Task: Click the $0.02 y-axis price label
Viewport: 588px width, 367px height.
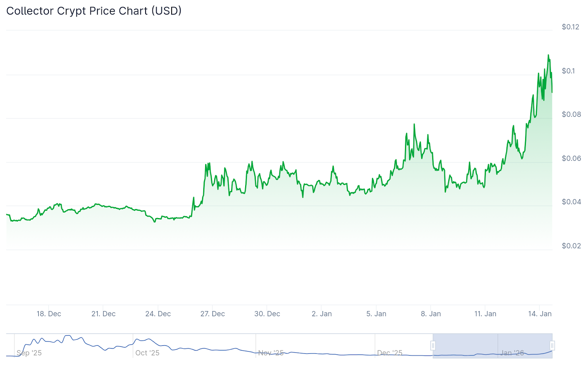Action: point(571,246)
